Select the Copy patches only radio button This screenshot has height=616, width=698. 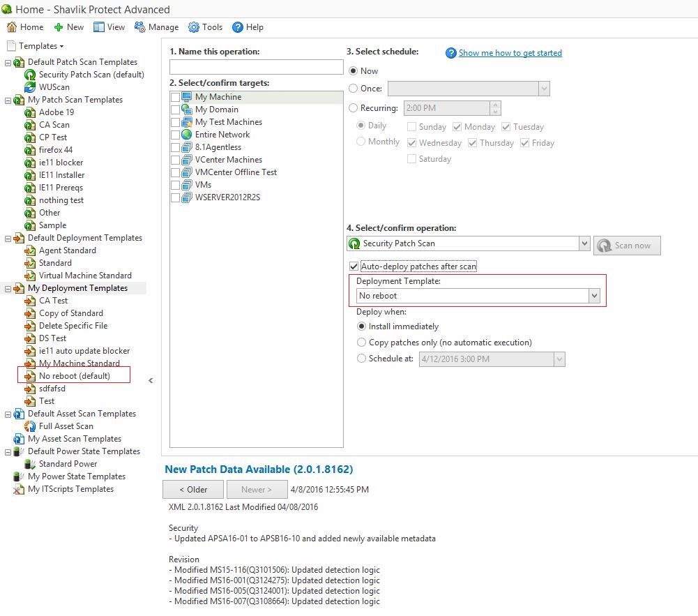pyautogui.click(x=361, y=342)
